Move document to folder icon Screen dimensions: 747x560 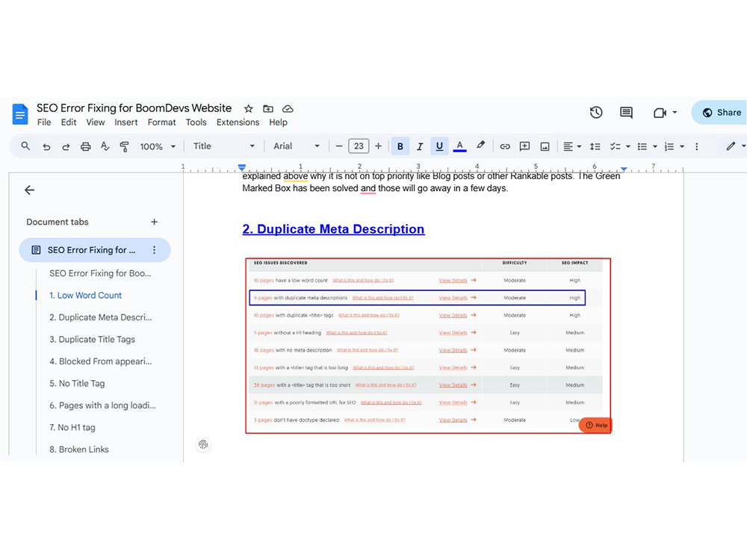pos(268,108)
